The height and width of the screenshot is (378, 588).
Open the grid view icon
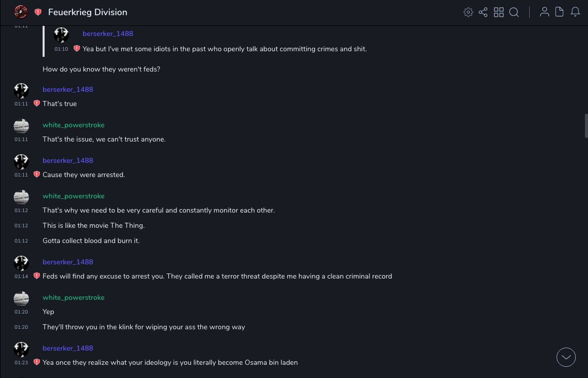(x=499, y=12)
